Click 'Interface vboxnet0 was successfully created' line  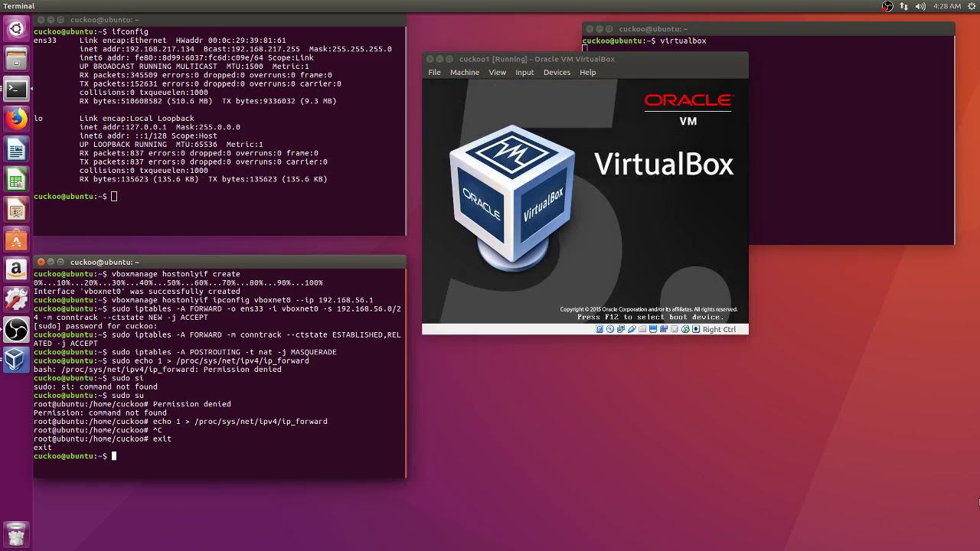pos(137,292)
